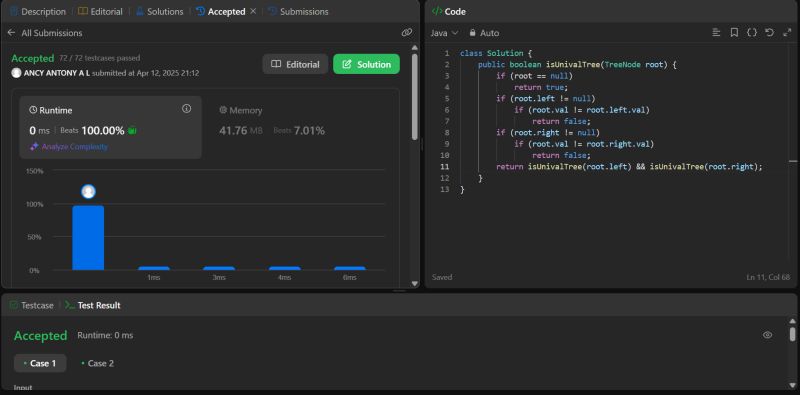800x395 pixels.
Task: Click the 4ms bar in chart
Action: (x=284, y=268)
